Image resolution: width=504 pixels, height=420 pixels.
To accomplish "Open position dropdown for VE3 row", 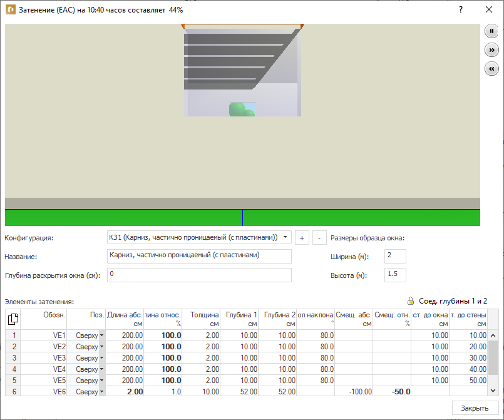I will click(101, 357).
